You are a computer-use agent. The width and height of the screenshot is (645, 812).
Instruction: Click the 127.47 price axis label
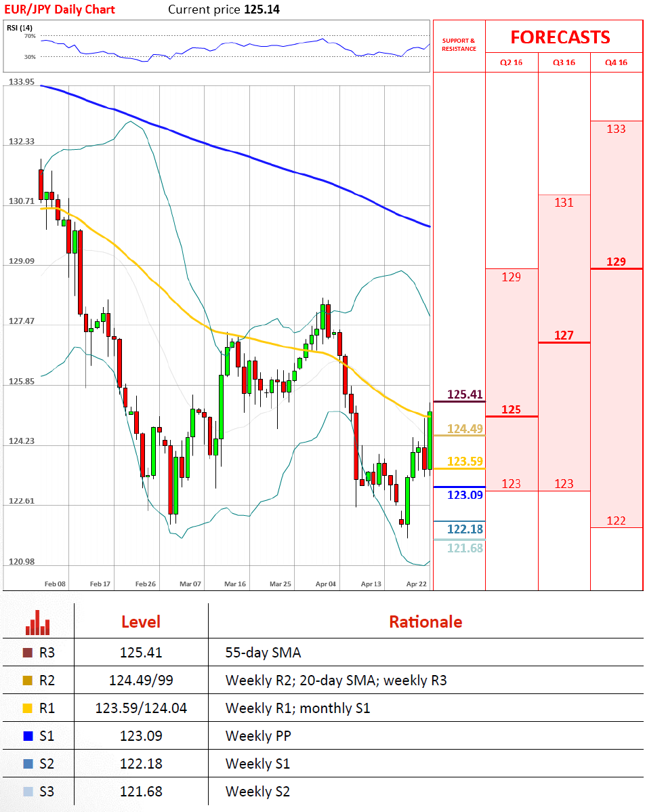[22, 321]
